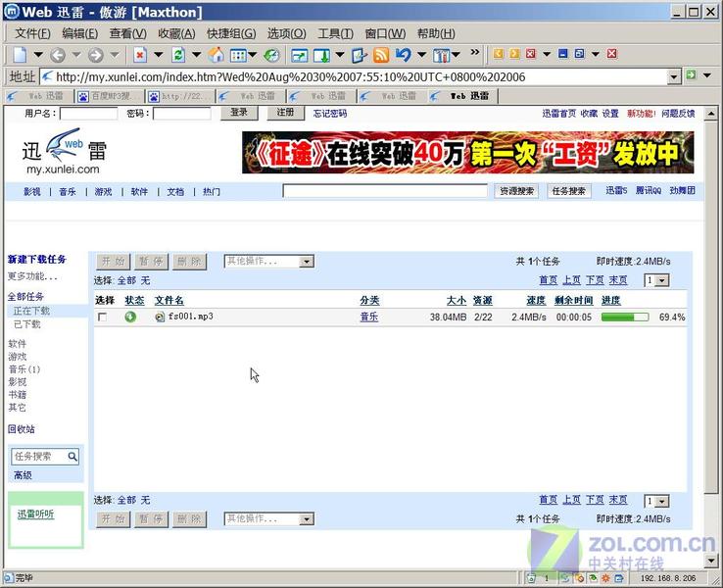Click the blue minimize tab window icon
Viewport: 723px width, 588px height.
click(x=562, y=54)
